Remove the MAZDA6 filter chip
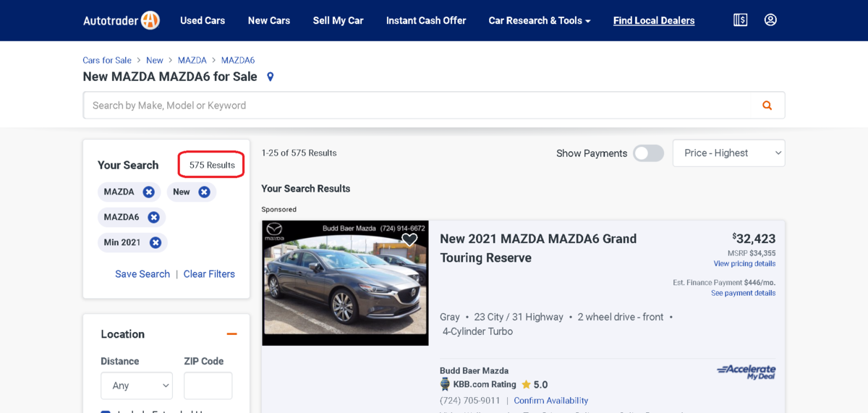 [x=153, y=217]
